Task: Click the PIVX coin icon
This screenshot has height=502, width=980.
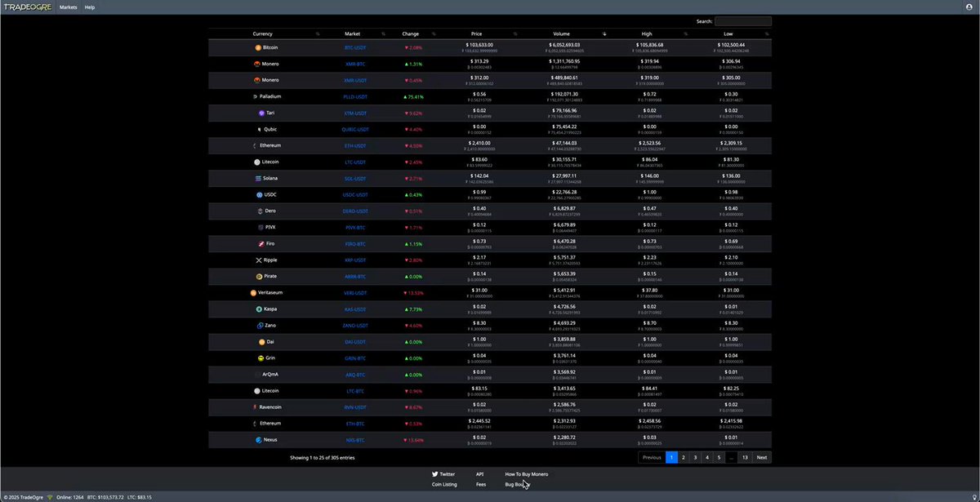Action: (260, 227)
